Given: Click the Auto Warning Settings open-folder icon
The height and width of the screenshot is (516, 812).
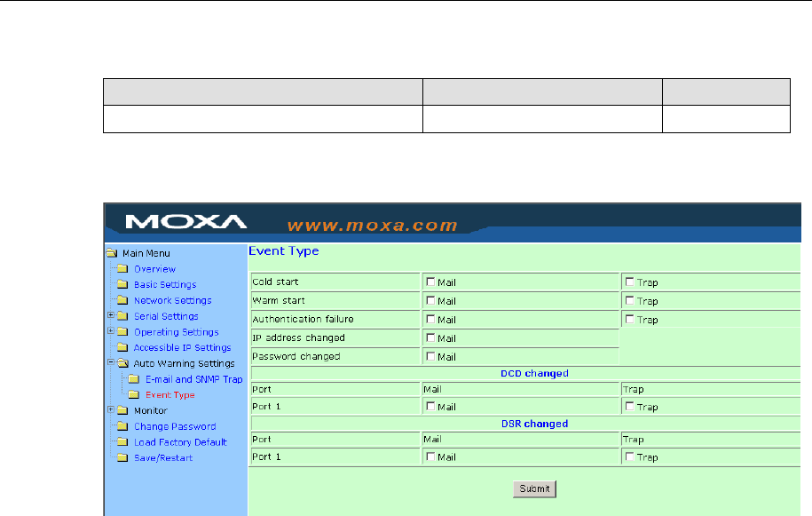Looking at the screenshot, I should pyautogui.click(x=122, y=363).
